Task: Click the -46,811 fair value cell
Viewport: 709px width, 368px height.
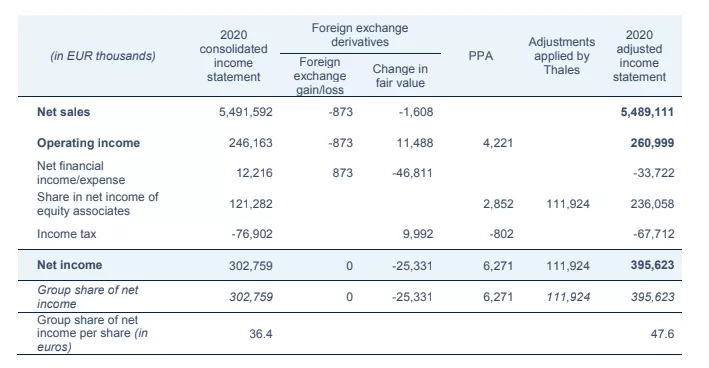Action: 412,173
